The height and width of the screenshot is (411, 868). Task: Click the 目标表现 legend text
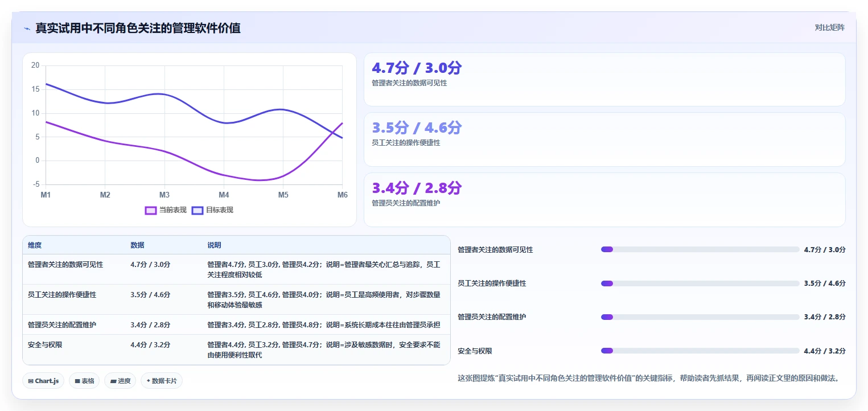pyautogui.click(x=220, y=210)
